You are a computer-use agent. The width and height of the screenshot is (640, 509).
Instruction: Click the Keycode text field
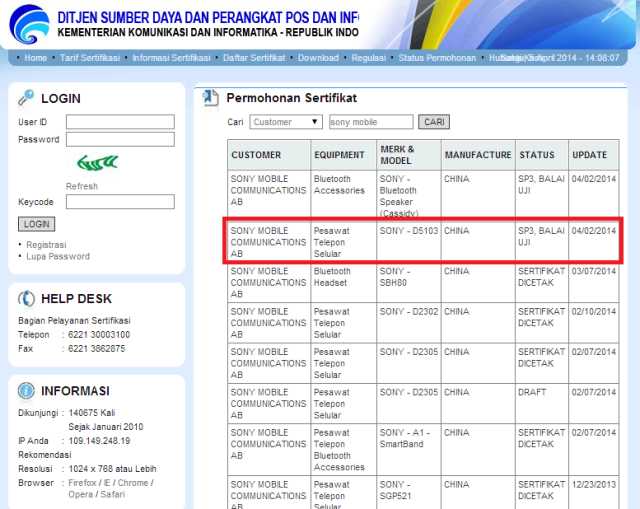[x=120, y=202]
